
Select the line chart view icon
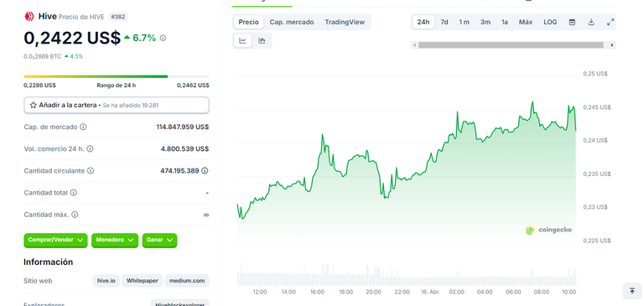242,41
